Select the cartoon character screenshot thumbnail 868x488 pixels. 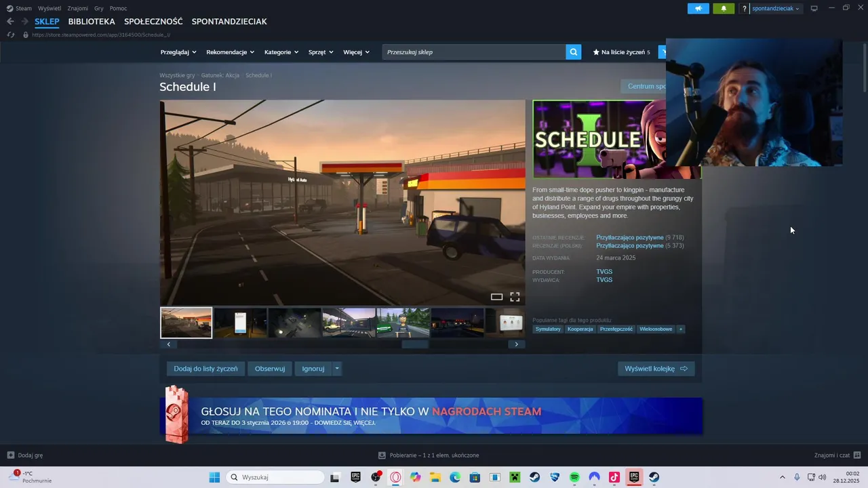[403, 323]
